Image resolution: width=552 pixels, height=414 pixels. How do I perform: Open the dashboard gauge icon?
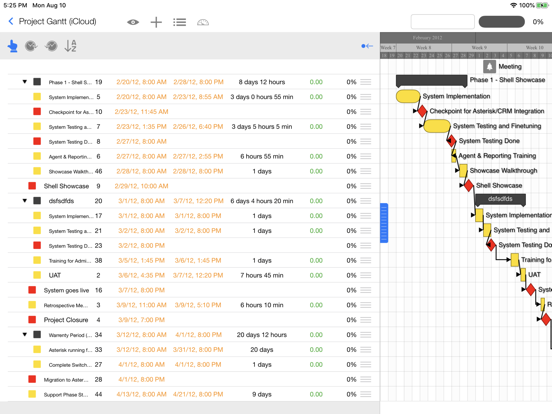pos(203,23)
